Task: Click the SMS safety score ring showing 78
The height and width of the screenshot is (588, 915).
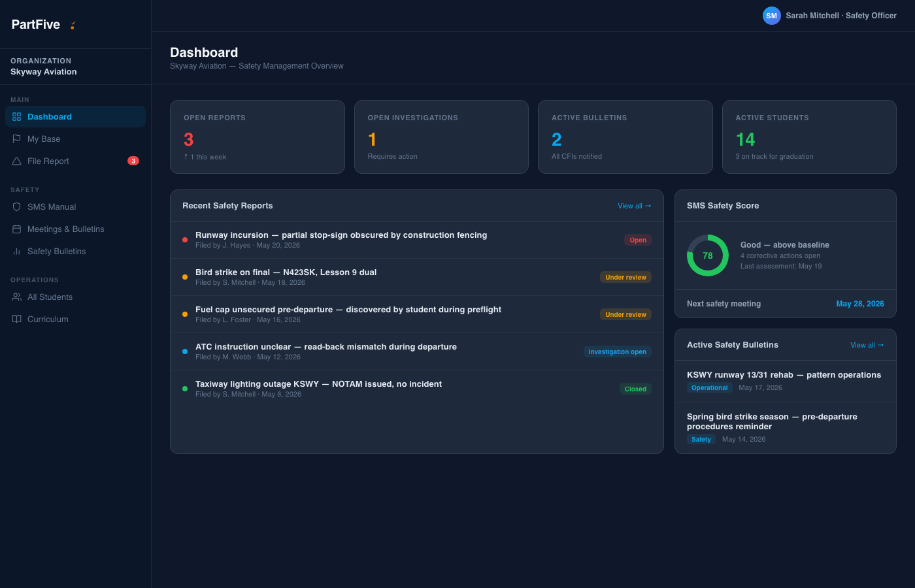Action: tap(708, 255)
